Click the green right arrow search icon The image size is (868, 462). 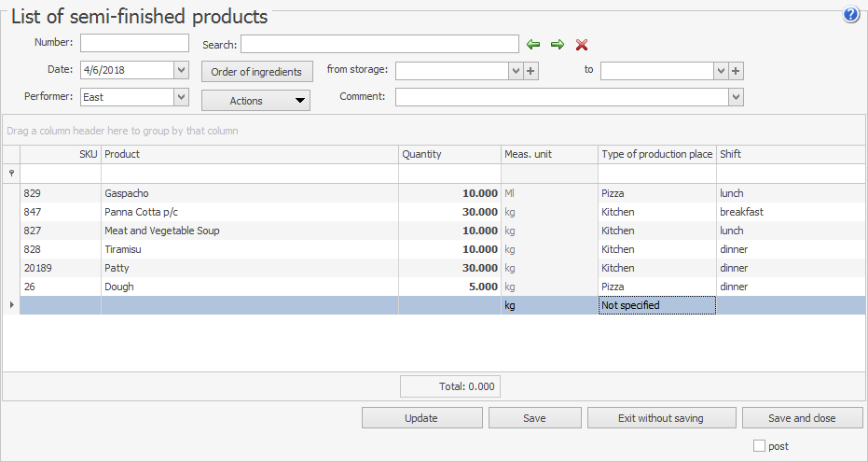pyautogui.click(x=558, y=45)
